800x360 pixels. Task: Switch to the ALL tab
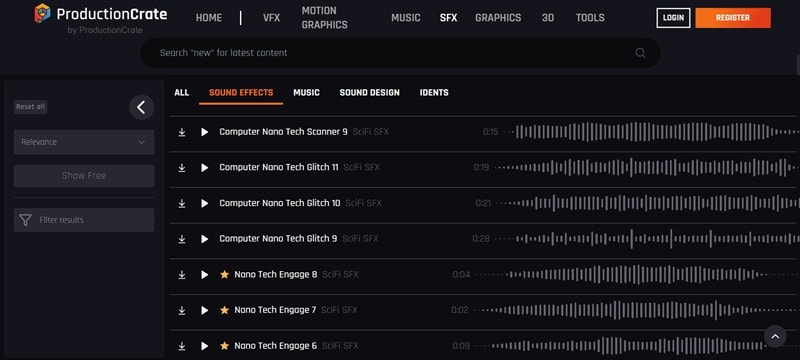point(182,93)
